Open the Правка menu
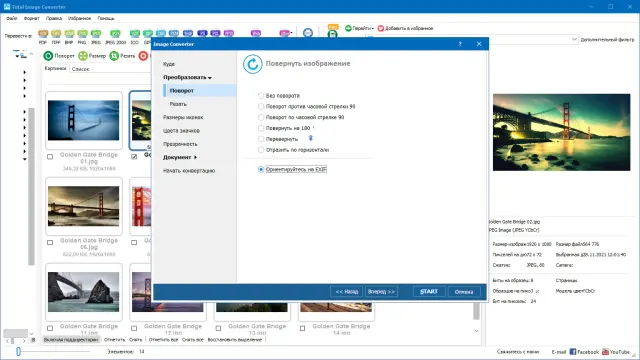 [54, 18]
